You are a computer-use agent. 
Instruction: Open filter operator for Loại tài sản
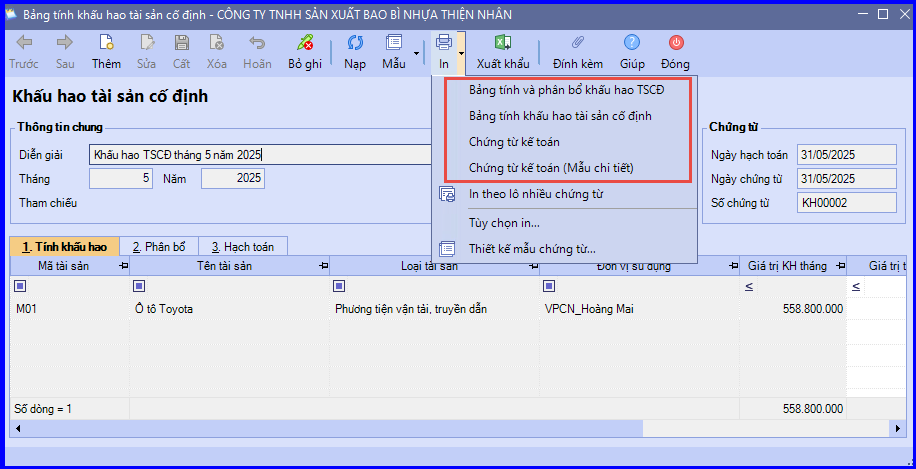click(339, 286)
